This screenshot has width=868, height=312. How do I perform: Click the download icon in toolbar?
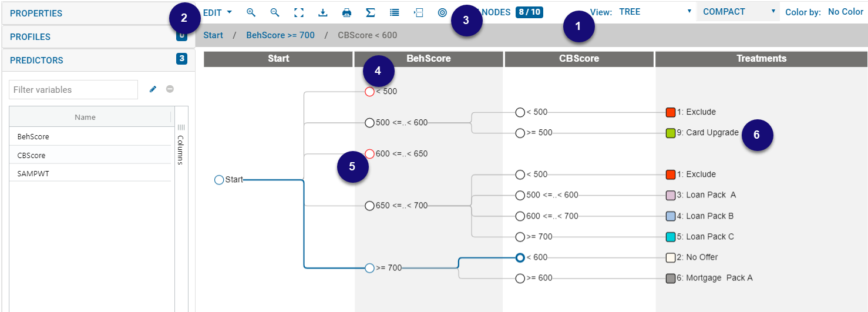click(322, 12)
